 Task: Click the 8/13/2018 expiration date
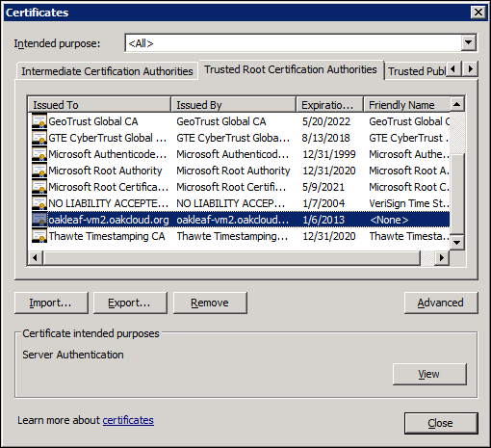[x=325, y=138]
